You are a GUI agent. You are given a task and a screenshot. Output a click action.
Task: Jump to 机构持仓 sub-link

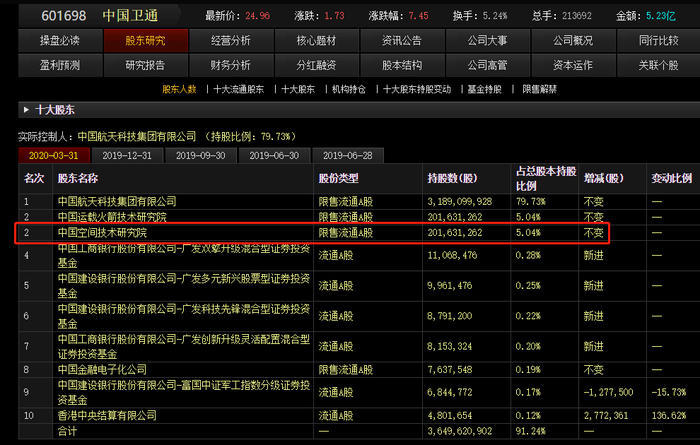(x=349, y=89)
